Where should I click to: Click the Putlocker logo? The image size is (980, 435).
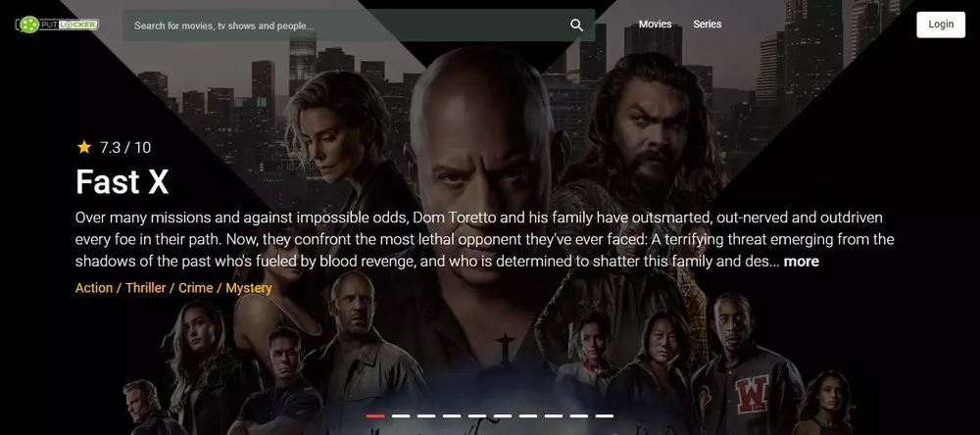57,24
